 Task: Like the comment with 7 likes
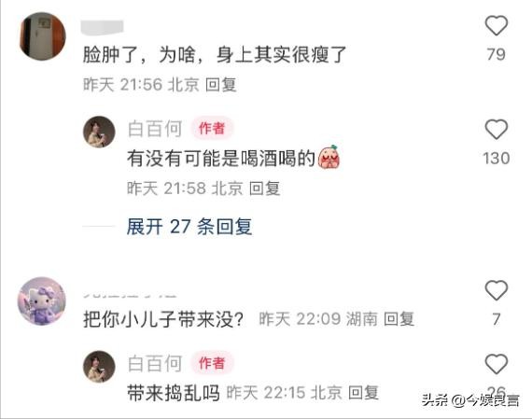[x=496, y=290]
